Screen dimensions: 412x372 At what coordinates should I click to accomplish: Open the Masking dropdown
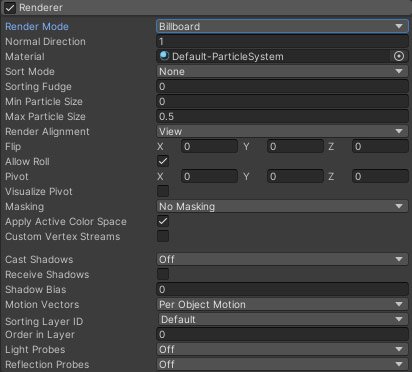coord(282,206)
